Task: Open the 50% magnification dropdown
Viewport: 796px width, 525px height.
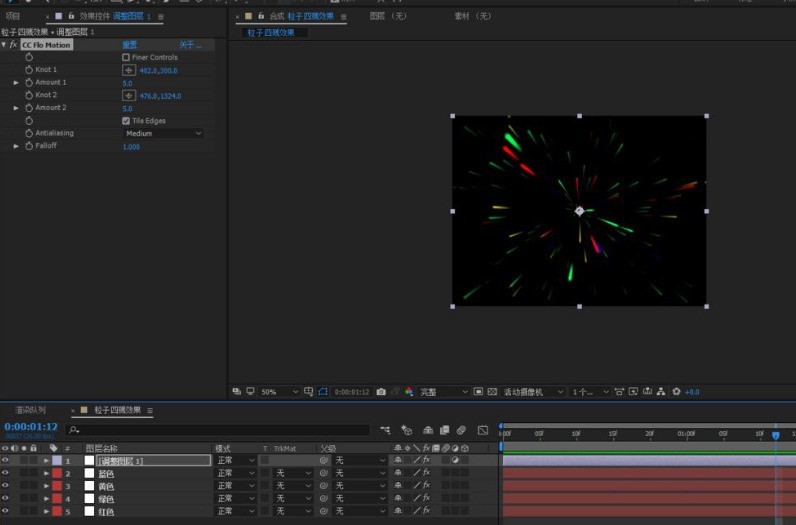Action: click(279, 392)
